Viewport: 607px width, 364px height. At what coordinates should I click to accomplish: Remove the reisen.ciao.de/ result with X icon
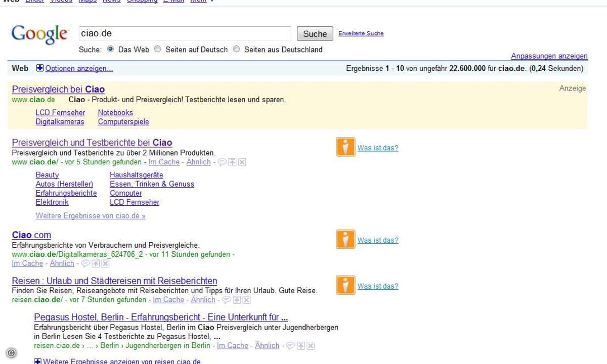point(246,300)
